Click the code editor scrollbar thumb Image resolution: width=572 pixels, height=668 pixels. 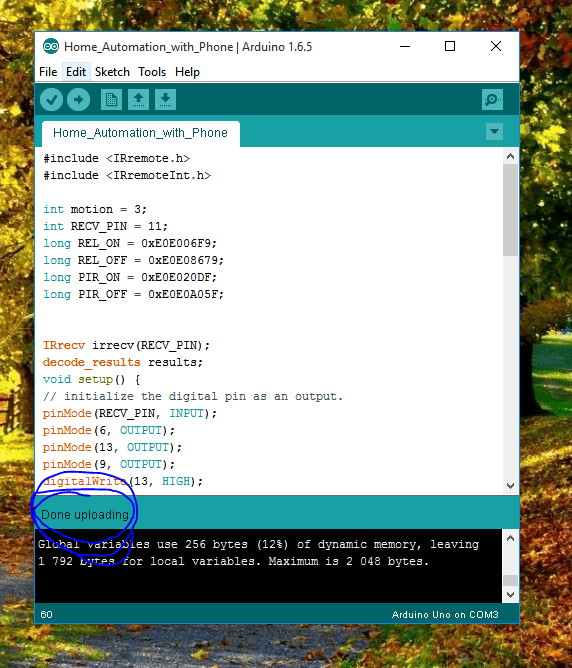coord(510,210)
